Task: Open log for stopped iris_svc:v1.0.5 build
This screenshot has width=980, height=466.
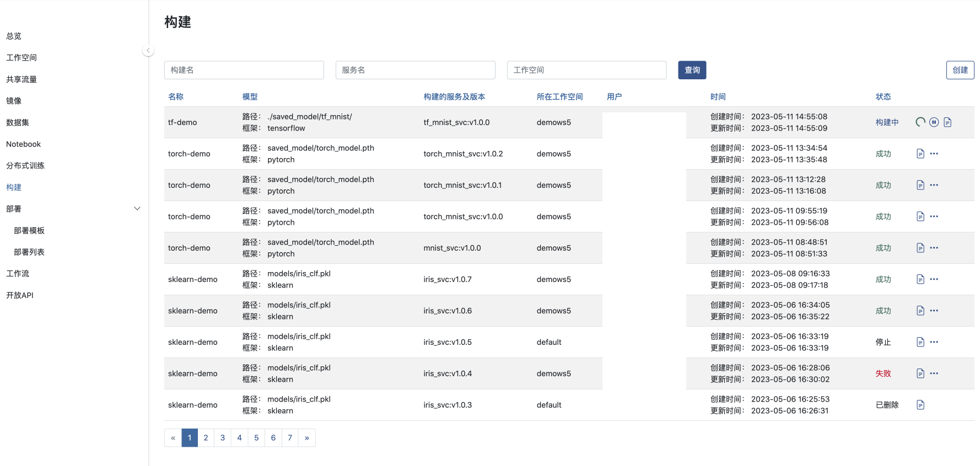Action: coord(920,342)
